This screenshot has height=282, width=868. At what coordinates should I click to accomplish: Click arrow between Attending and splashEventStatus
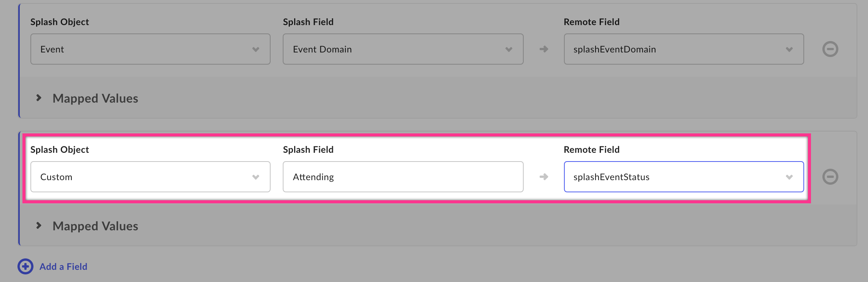point(544,177)
